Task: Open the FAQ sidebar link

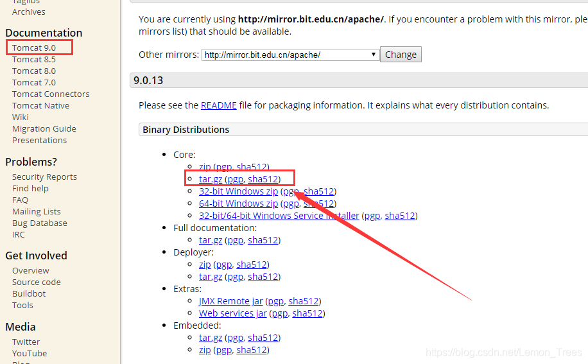Action: point(20,200)
